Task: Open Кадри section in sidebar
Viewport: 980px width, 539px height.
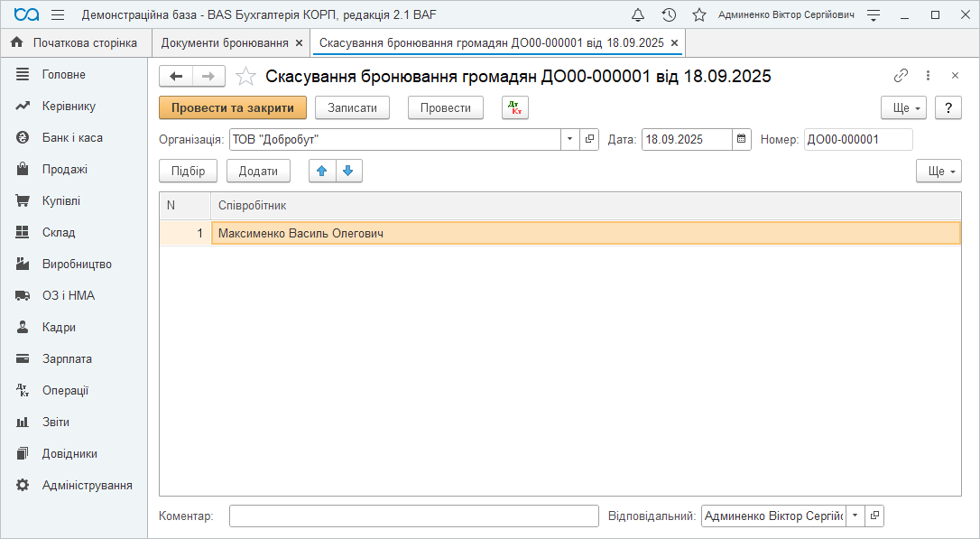Action: (59, 327)
